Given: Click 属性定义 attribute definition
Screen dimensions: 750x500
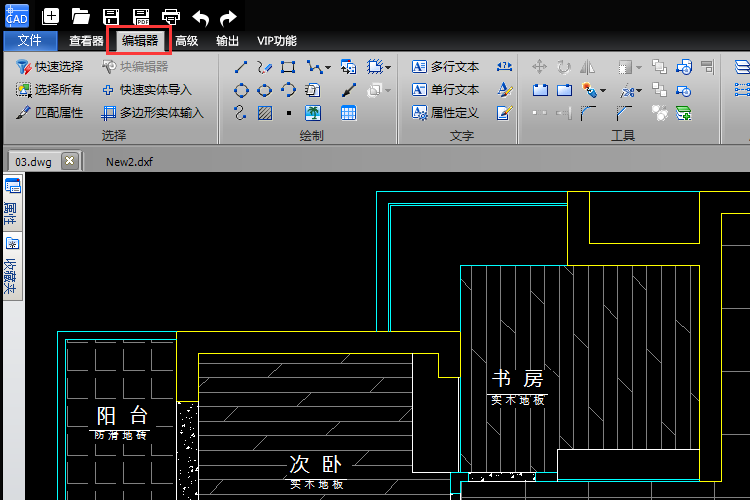Looking at the screenshot, I should tap(445, 112).
